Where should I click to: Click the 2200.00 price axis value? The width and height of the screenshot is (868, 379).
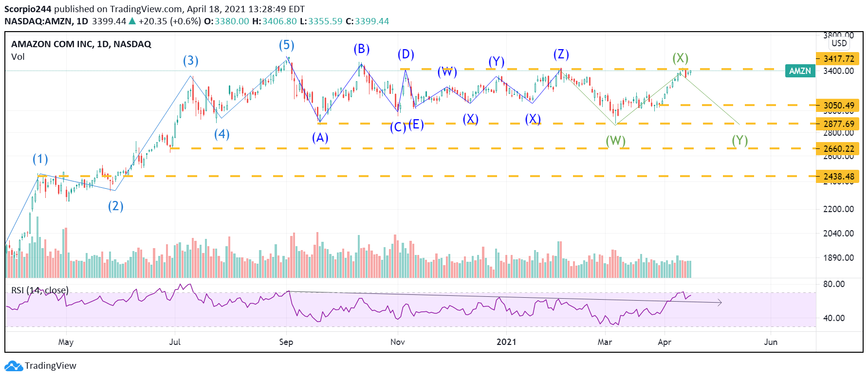click(838, 209)
